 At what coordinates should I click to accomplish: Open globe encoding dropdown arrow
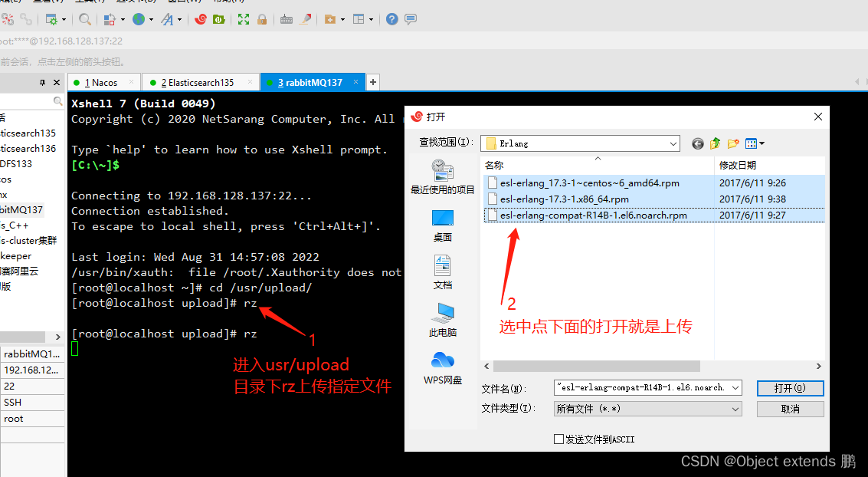click(x=151, y=19)
